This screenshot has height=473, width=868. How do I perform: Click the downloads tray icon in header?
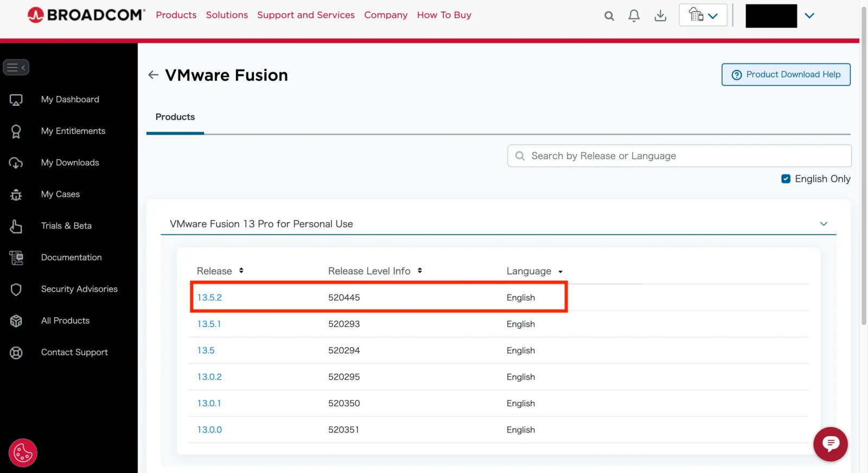[x=660, y=16]
